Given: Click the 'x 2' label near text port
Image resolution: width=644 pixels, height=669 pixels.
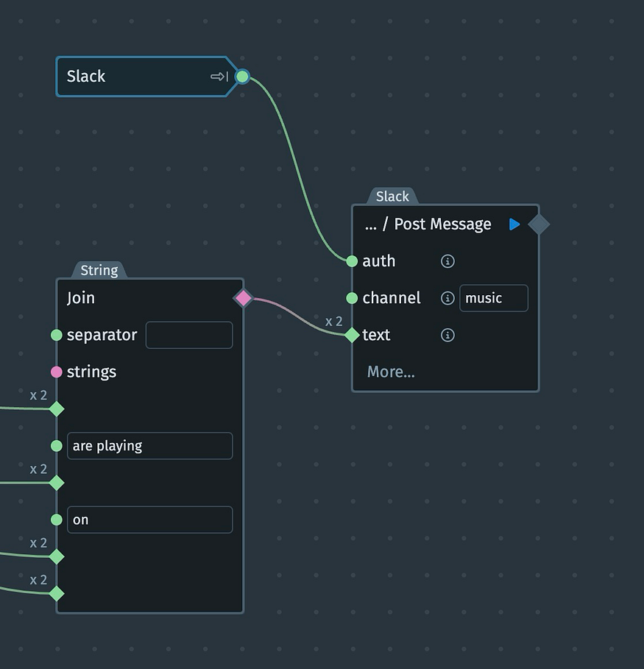Looking at the screenshot, I should click(x=333, y=322).
